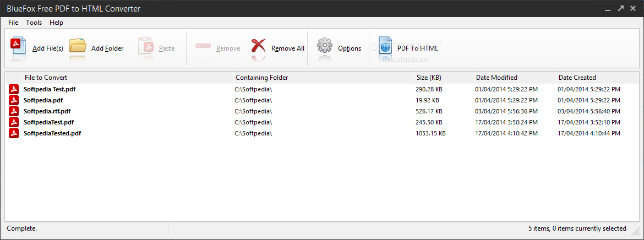Click the 19.92 KB size cell
Screen dimensions: 644x240
point(427,100)
